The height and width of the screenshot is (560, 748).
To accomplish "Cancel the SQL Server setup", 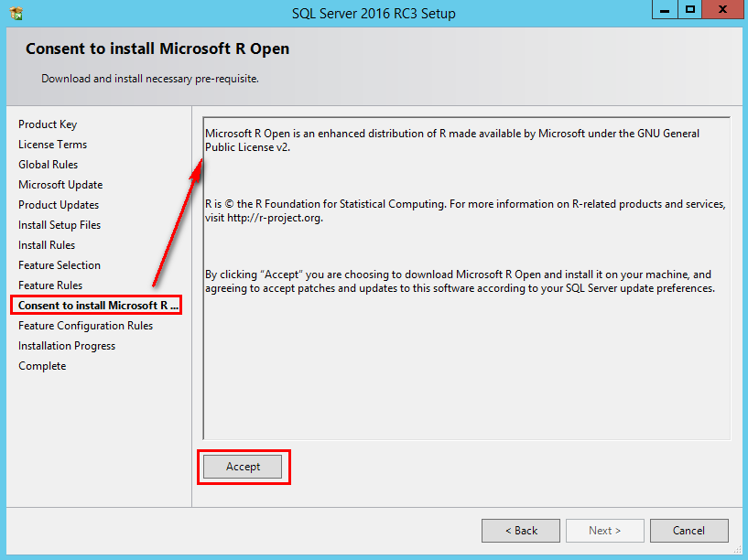I will coord(688,531).
